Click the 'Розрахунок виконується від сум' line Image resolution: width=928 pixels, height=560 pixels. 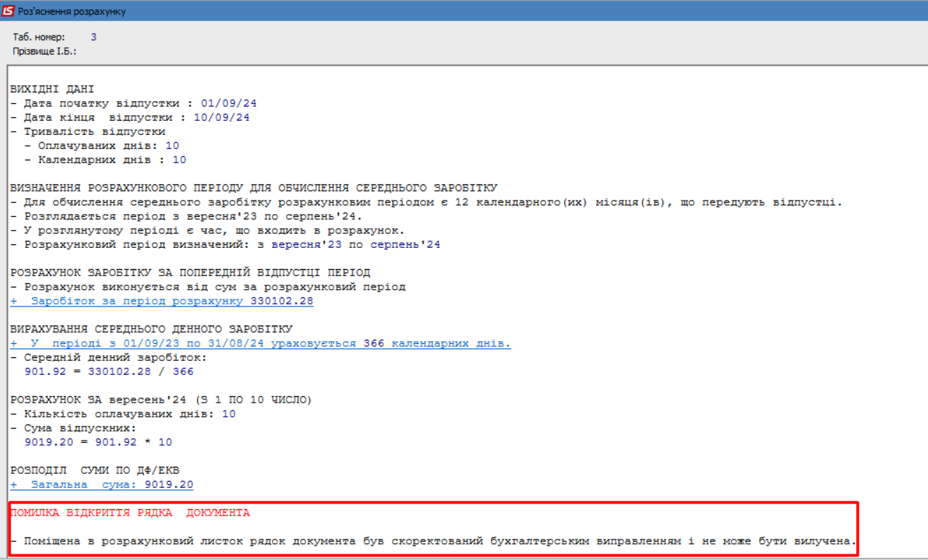tap(208, 287)
